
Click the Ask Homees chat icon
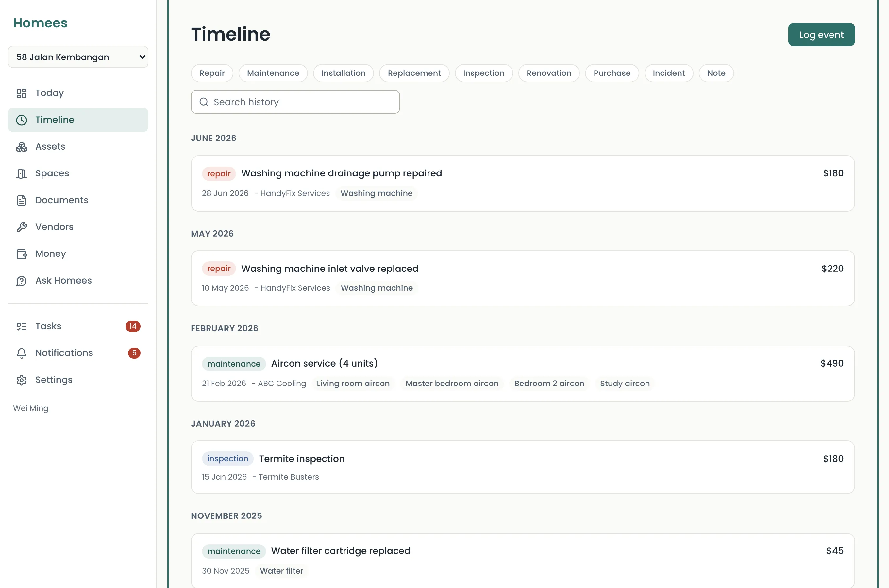coord(21,281)
